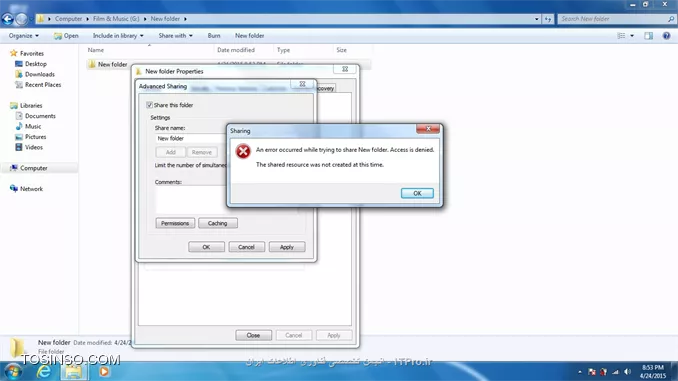Select Videos library in navigation pane
The height and width of the screenshot is (381, 678).
coord(33,147)
